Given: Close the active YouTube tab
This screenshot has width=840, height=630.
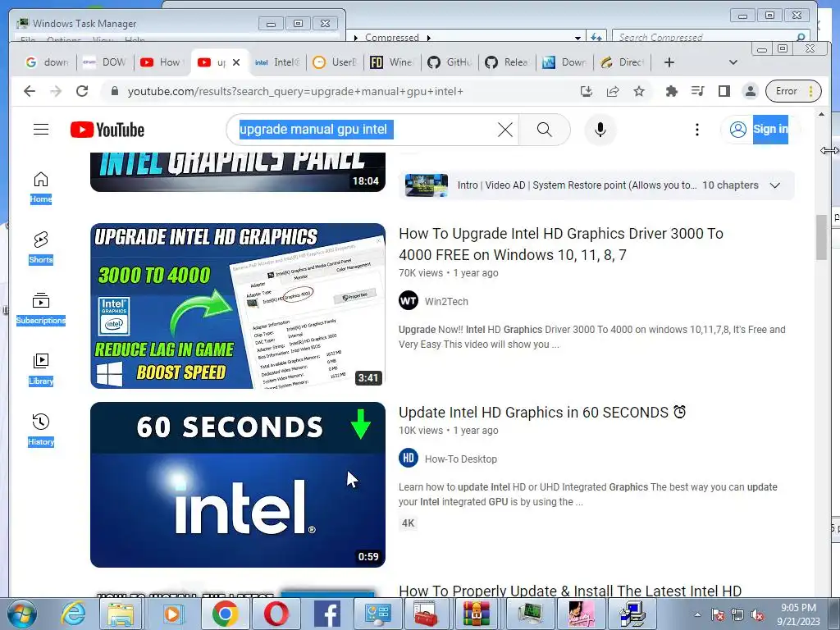Looking at the screenshot, I should coord(236,62).
